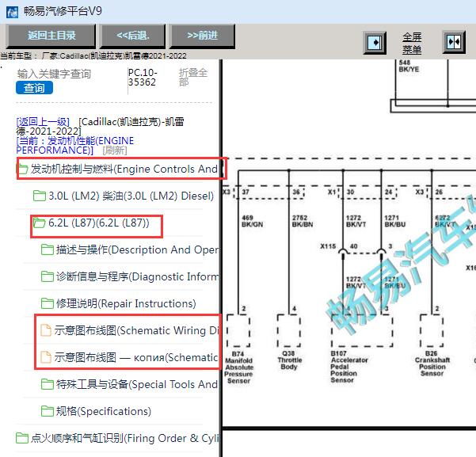Screen dimensions: 476x457
Task: Click the 返回上一级 link
Action: click(43, 122)
